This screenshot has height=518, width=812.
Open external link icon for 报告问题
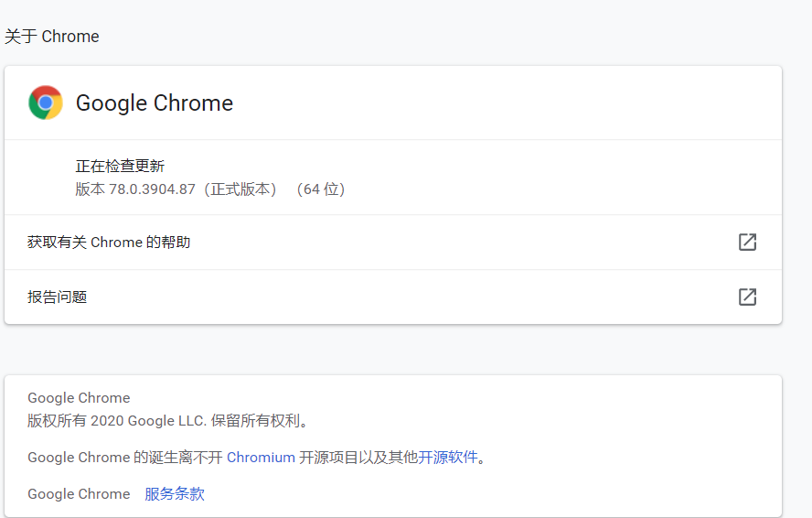pyautogui.click(x=747, y=297)
